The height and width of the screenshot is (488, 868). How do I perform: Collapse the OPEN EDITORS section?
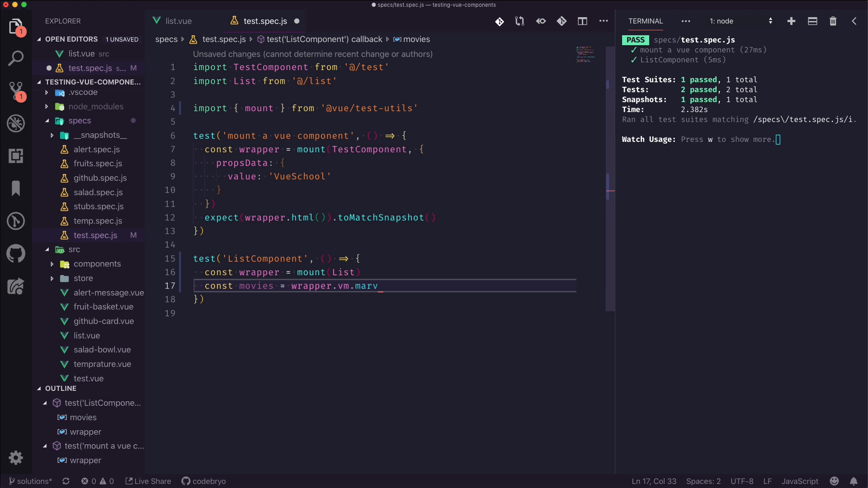[x=39, y=39]
